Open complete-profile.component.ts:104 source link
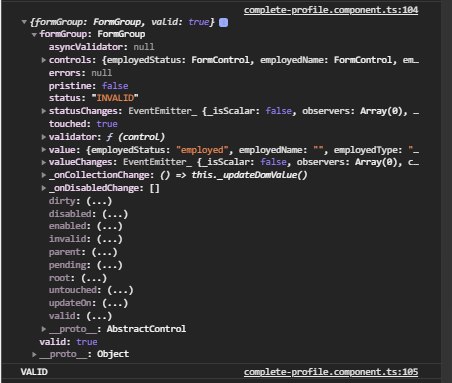This screenshot has height=383, width=452. click(x=331, y=10)
